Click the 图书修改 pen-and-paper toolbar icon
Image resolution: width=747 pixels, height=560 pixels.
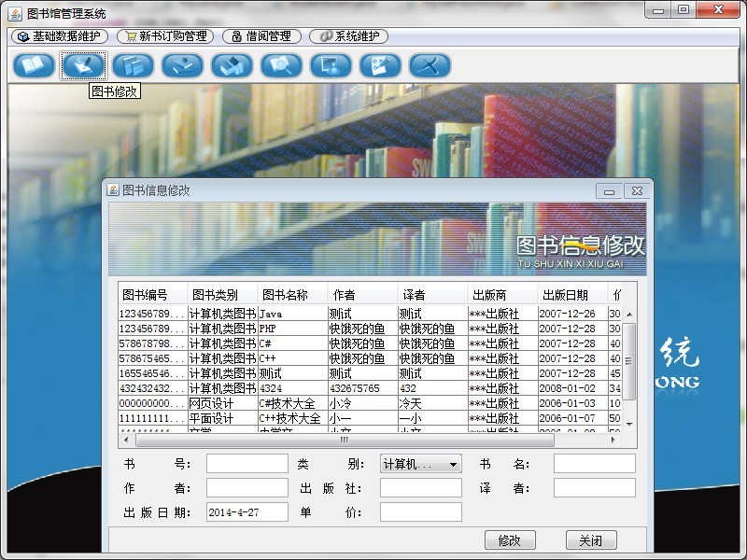83,65
